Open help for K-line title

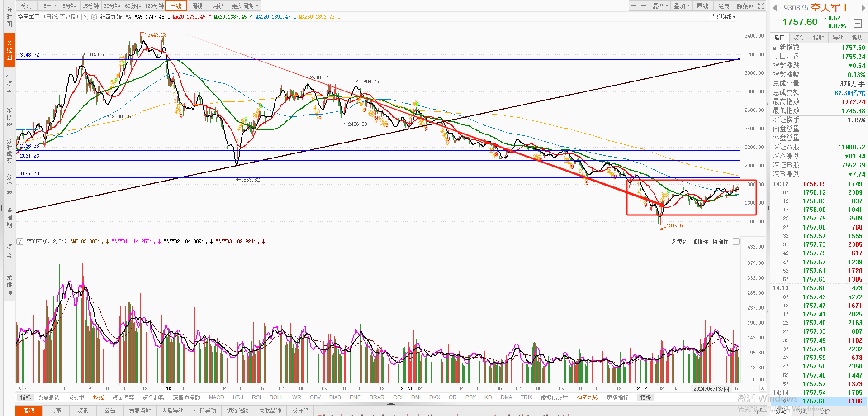click(x=85, y=17)
